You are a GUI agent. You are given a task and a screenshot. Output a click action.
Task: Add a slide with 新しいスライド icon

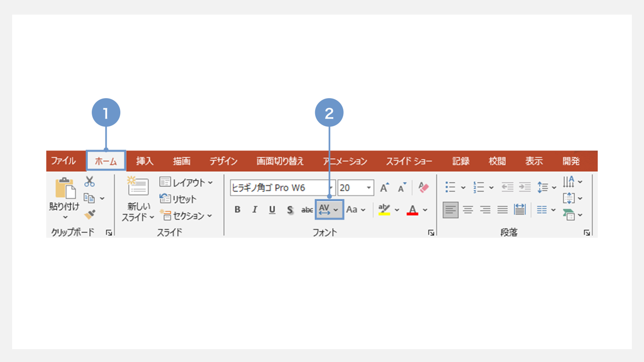(x=138, y=186)
